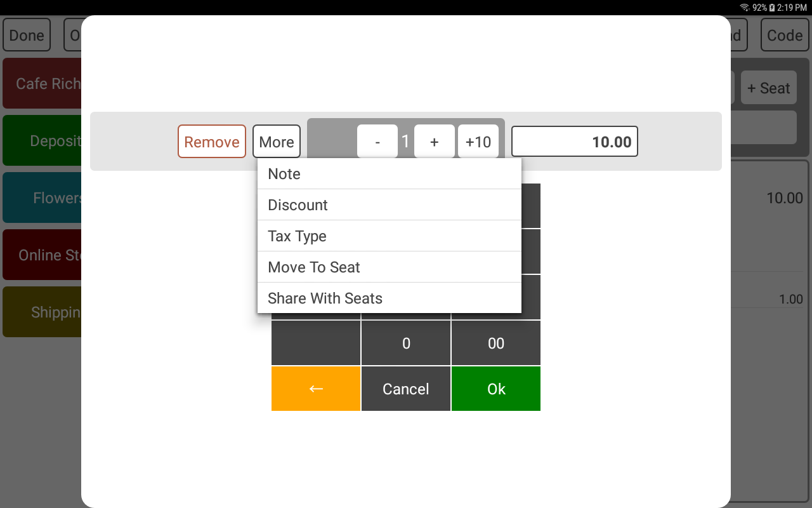Choose Discount in the dropdown list
The width and height of the screenshot is (812, 508).
tap(390, 205)
